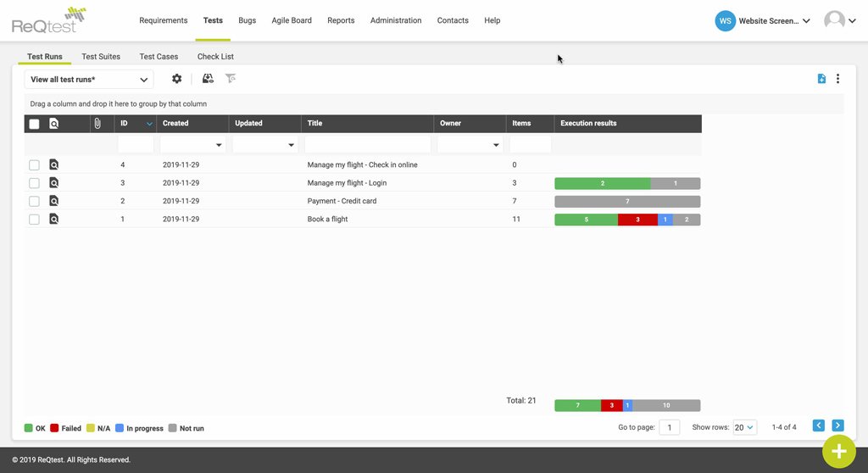This screenshot has width=868, height=473.
Task: Go to next page arrow
Action: (x=838, y=426)
